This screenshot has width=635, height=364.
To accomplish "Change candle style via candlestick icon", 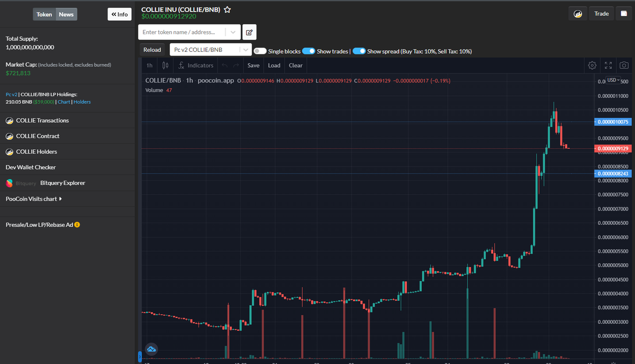I will (165, 65).
